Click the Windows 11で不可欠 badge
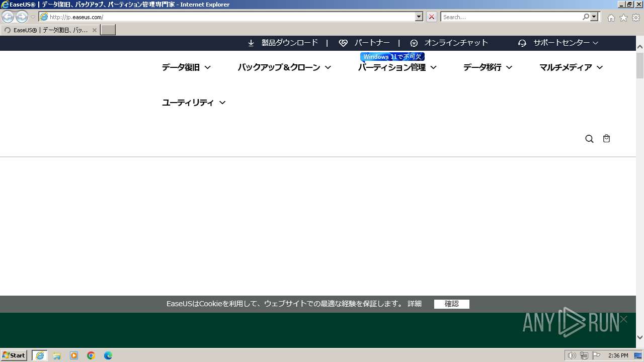Screen dimensions: 644x362 coord(392,57)
